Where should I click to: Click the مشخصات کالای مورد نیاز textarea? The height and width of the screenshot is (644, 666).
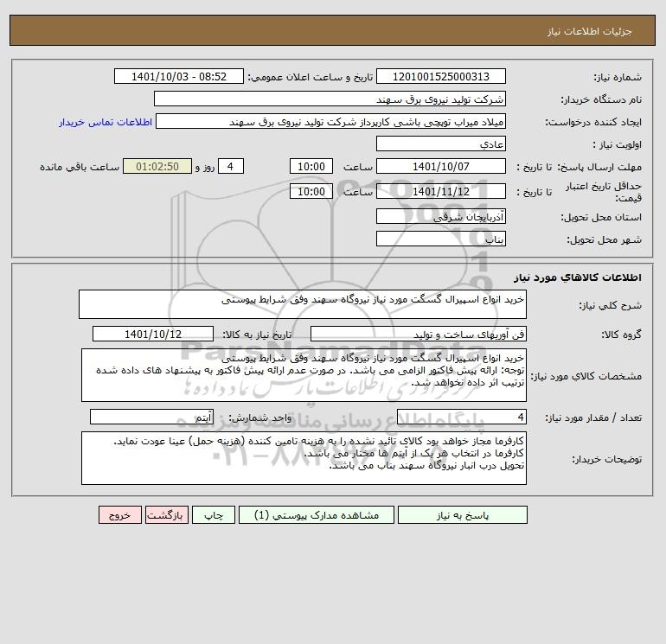click(304, 375)
